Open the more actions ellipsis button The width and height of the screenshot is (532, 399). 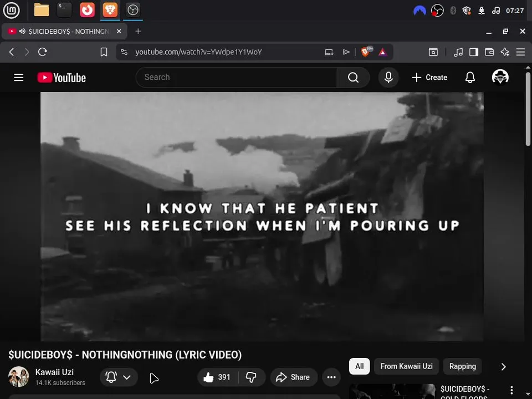coord(331,377)
